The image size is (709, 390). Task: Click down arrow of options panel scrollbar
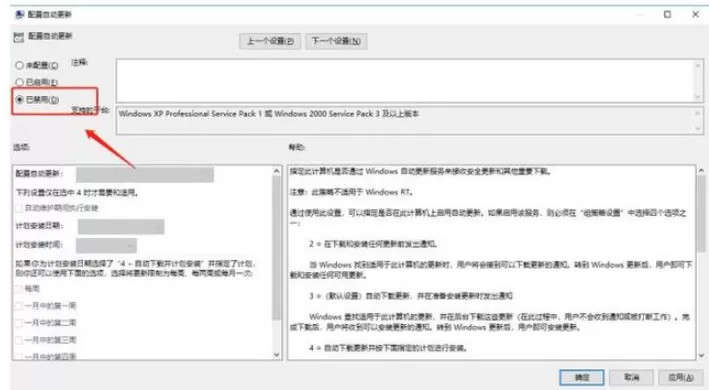(x=277, y=355)
